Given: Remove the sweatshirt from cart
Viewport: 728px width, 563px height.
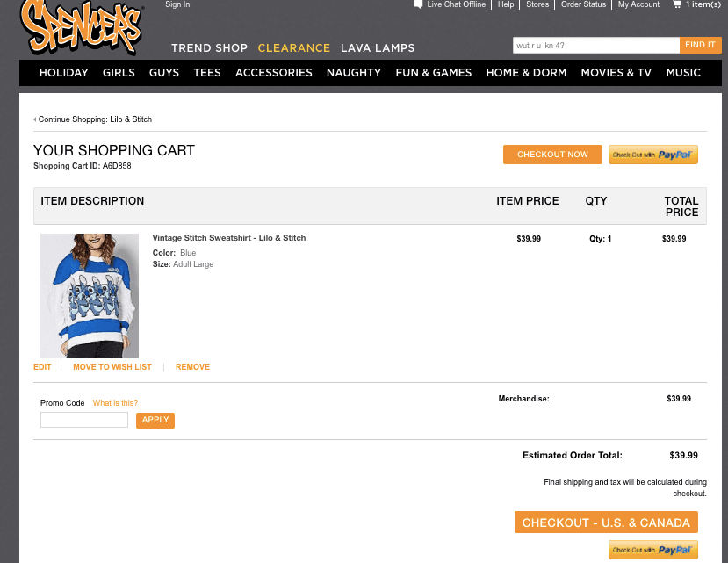Looking at the screenshot, I should point(192,367).
